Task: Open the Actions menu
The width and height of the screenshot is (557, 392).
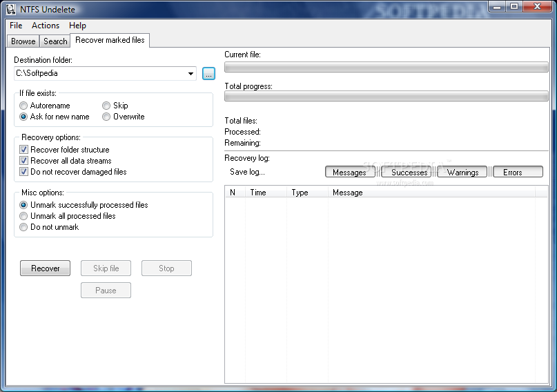Action: click(46, 26)
